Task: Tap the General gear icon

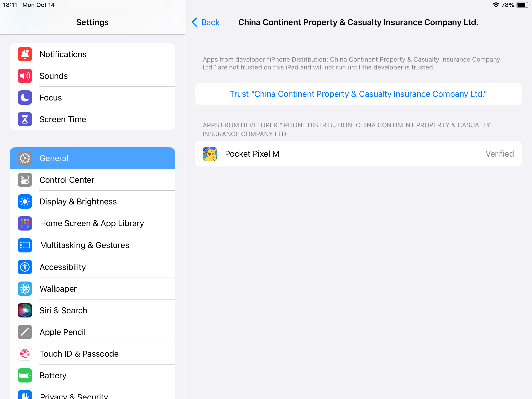Action: (x=25, y=158)
